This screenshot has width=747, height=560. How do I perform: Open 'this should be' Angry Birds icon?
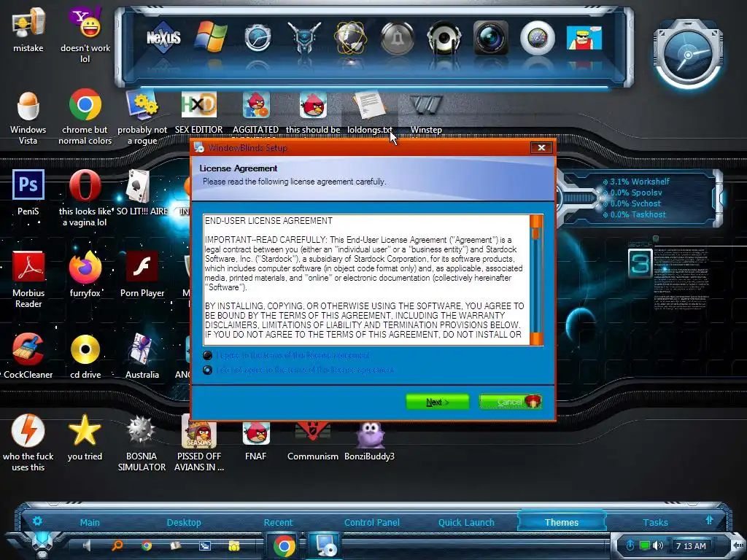click(313, 112)
